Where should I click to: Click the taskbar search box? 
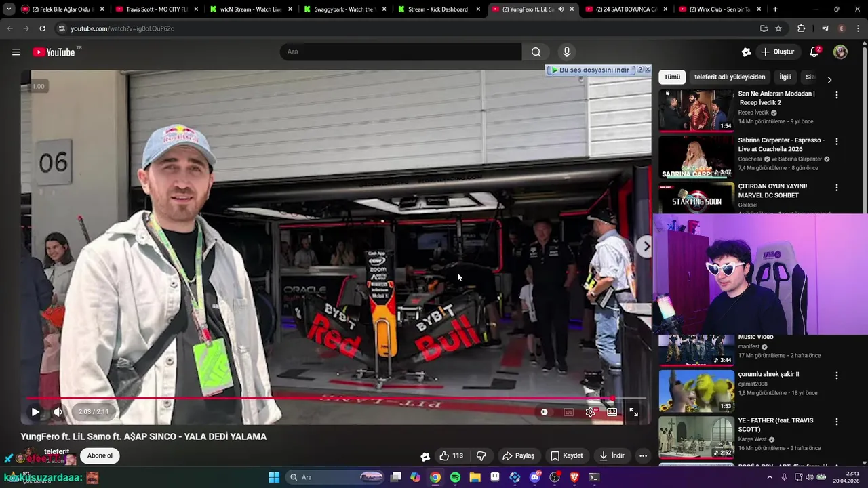(x=336, y=477)
